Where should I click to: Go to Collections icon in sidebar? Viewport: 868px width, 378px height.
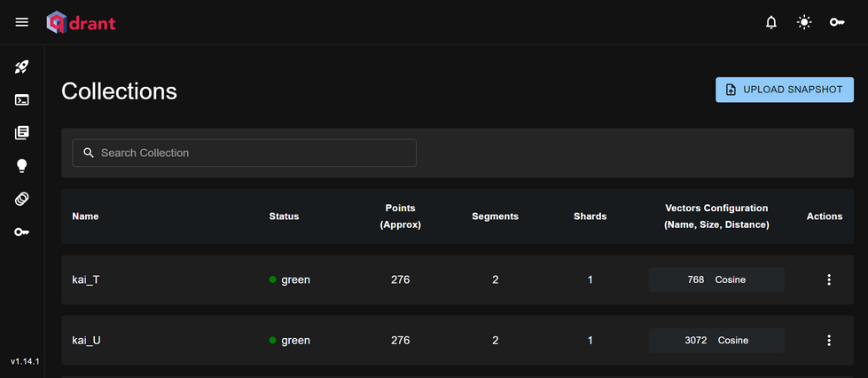pos(21,133)
